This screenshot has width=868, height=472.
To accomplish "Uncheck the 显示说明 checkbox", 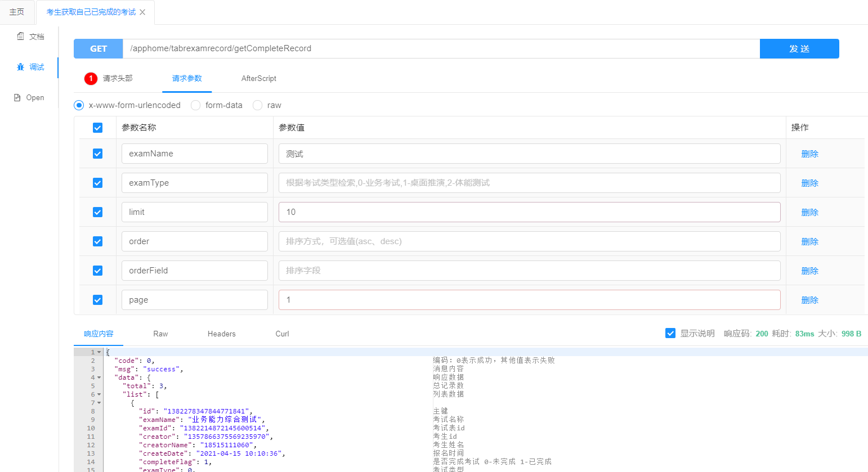I will coord(670,333).
